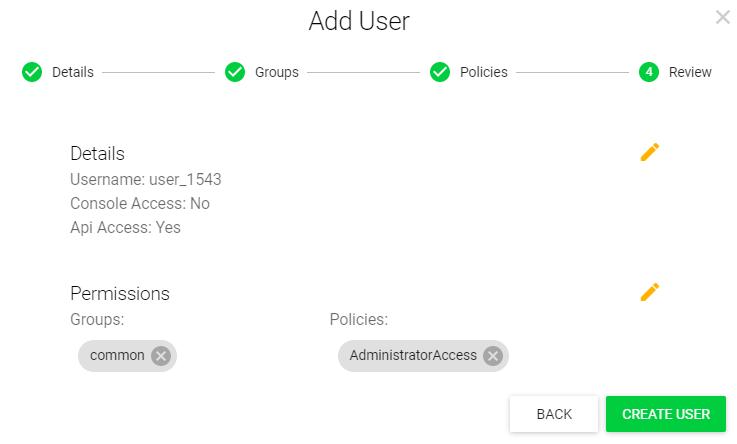Viewport: 737px width, 444px height.
Task: Click the step 4 number circle
Action: click(649, 72)
